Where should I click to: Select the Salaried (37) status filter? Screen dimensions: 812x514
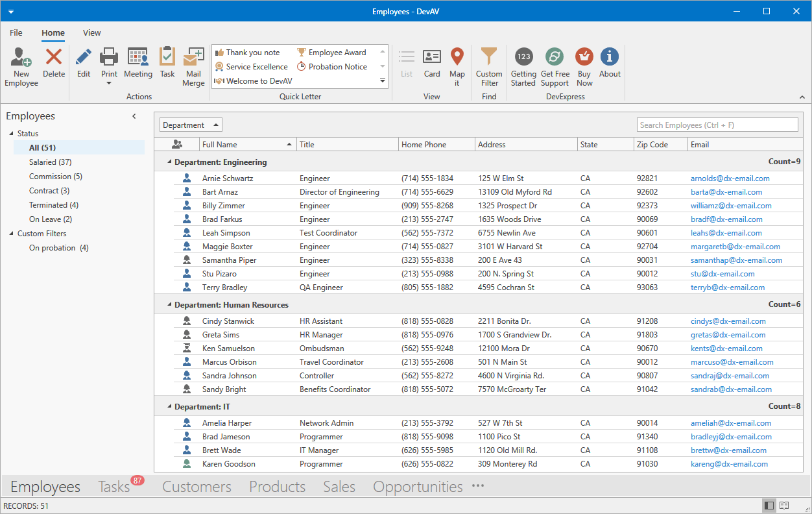coord(50,162)
